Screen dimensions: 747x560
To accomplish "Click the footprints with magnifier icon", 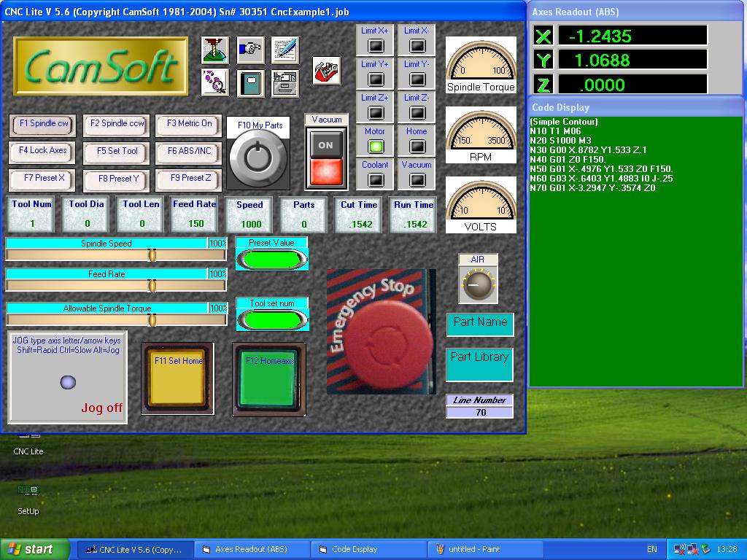I will 215,83.
